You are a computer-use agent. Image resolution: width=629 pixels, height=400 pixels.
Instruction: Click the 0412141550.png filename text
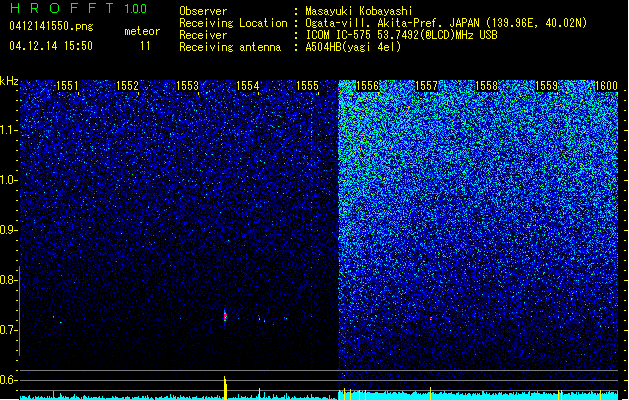tap(51, 26)
